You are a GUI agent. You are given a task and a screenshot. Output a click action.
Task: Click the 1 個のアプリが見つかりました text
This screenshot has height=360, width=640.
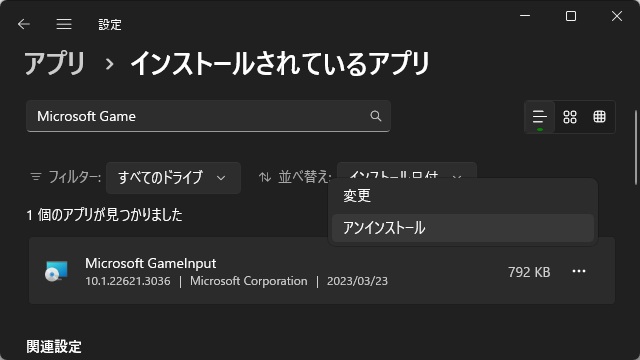pyautogui.click(x=104, y=215)
